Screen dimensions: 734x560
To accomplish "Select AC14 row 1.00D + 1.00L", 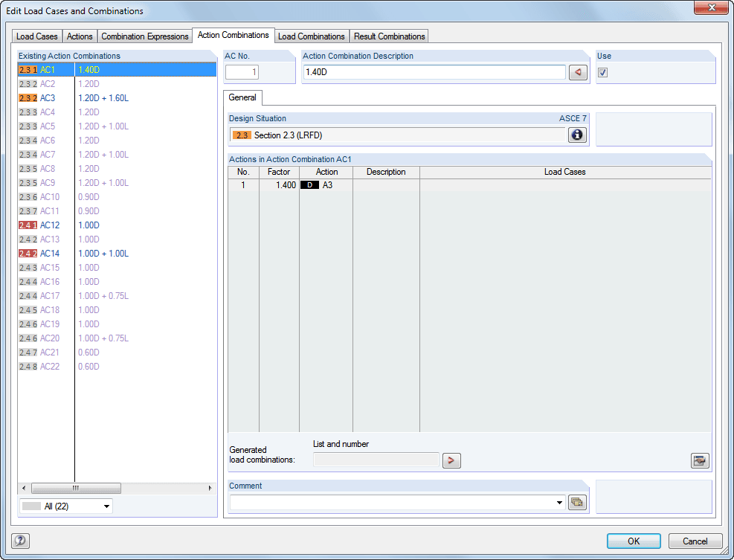I will coord(117,254).
